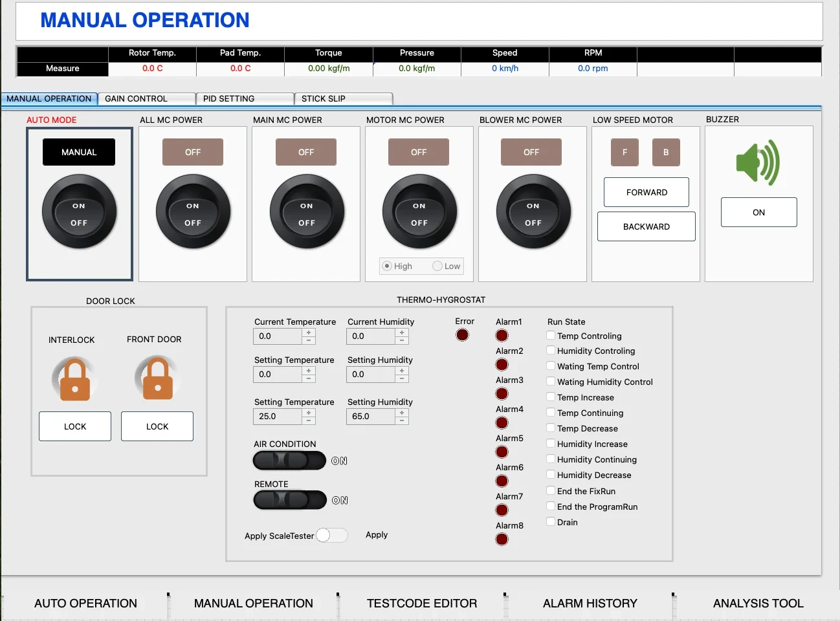Click the FORWARD button
Viewport: 840px width, 621px height.
646,192
